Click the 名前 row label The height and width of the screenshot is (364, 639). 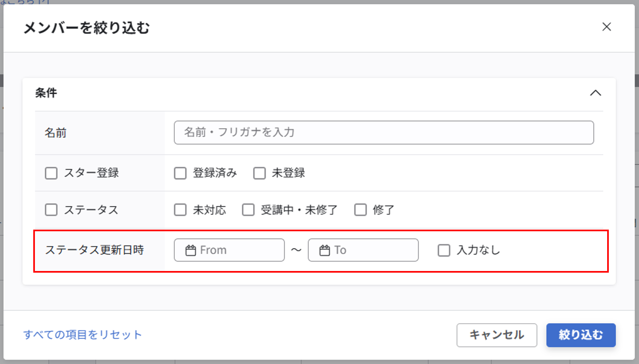pyautogui.click(x=55, y=133)
